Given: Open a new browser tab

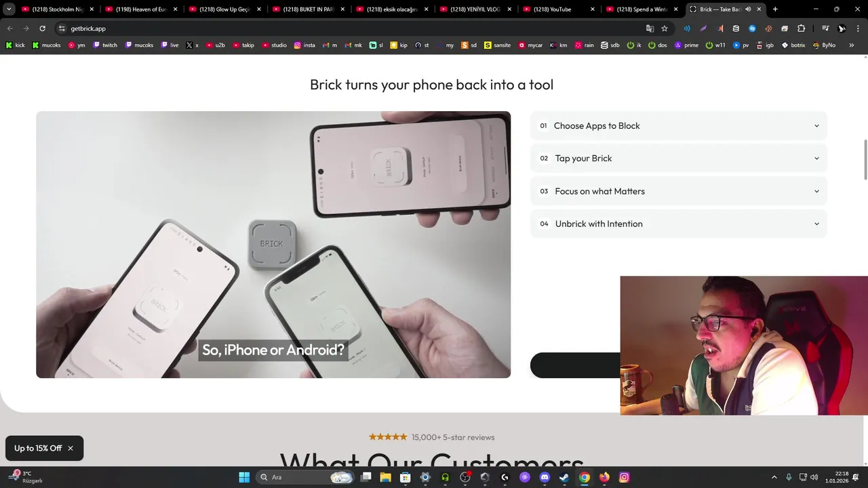Looking at the screenshot, I should 775,9.
